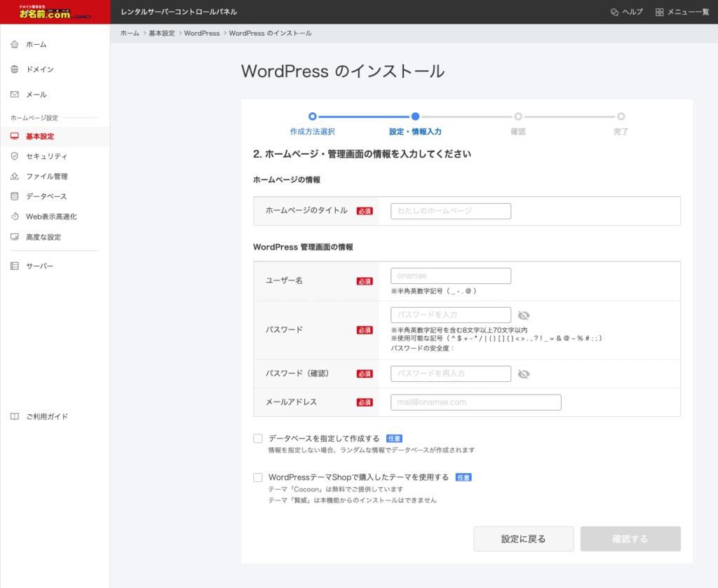Select 基本設定 in the sidebar
Viewport: 718px width, 588px height.
point(40,136)
